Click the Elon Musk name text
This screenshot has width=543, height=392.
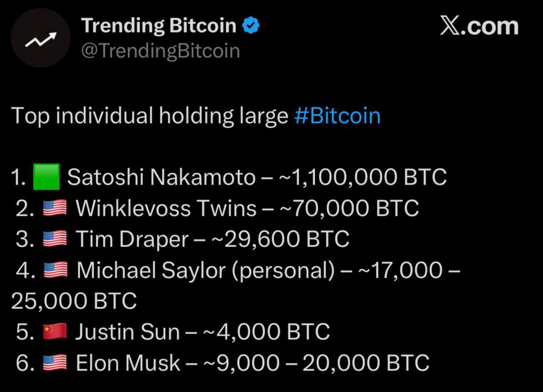point(128,363)
